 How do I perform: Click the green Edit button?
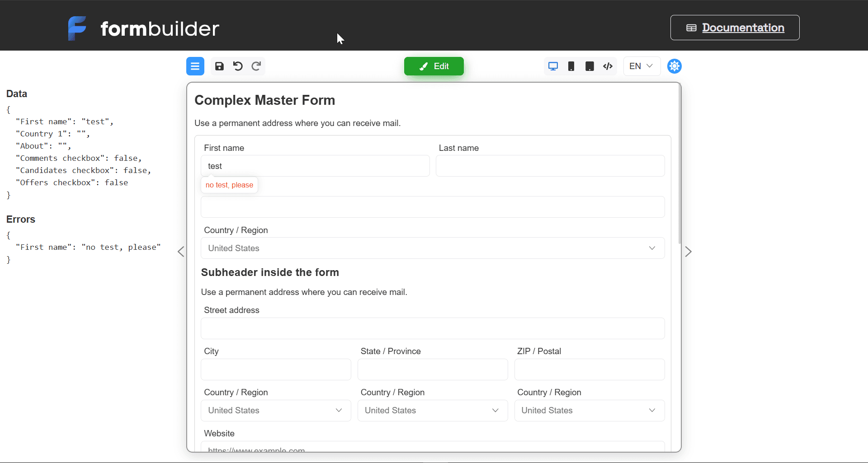click(x=434, y=66)
